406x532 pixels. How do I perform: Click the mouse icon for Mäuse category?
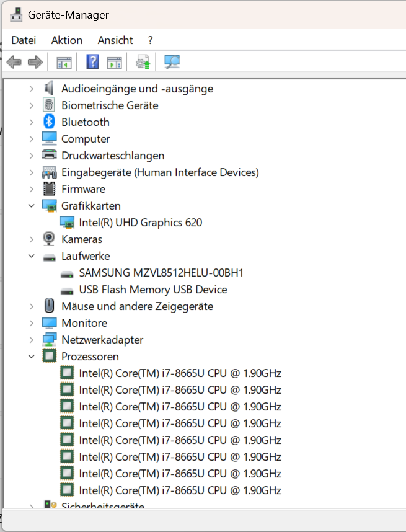pyautogui.click(x=50, y=306)
